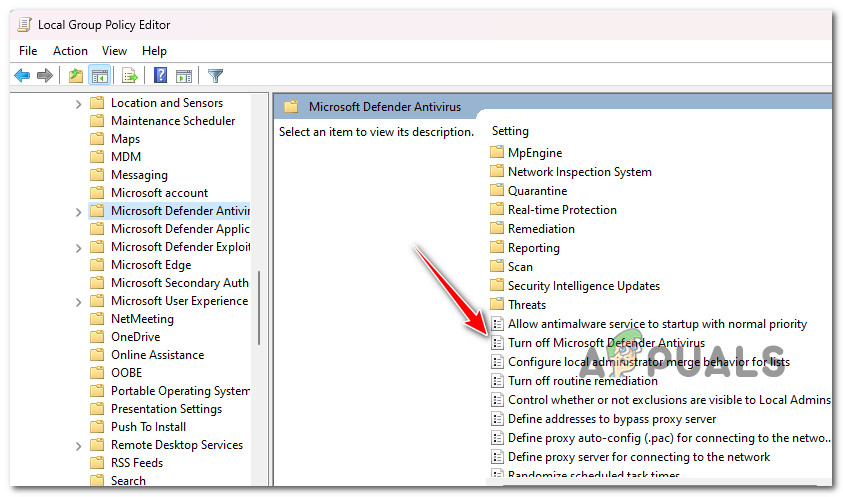Select Configure local administrator merge behavior policy

click(x=649, y=361)
